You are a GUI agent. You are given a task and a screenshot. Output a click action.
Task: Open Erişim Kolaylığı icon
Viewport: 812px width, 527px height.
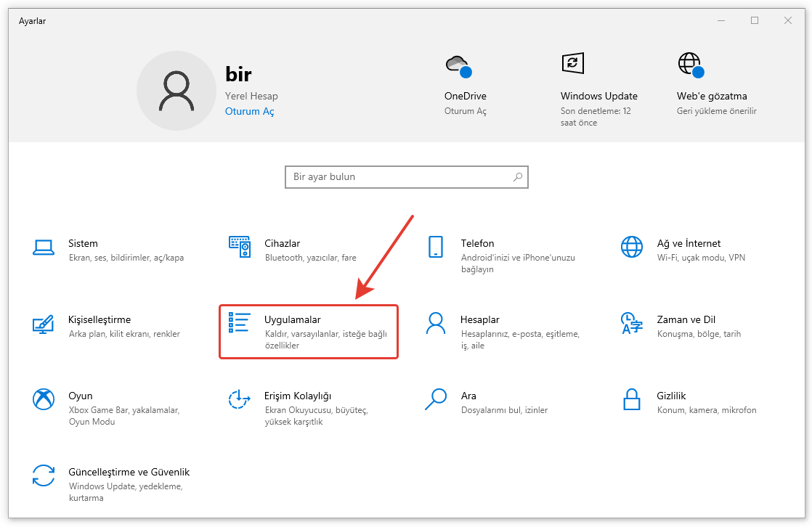pos(240,399)
